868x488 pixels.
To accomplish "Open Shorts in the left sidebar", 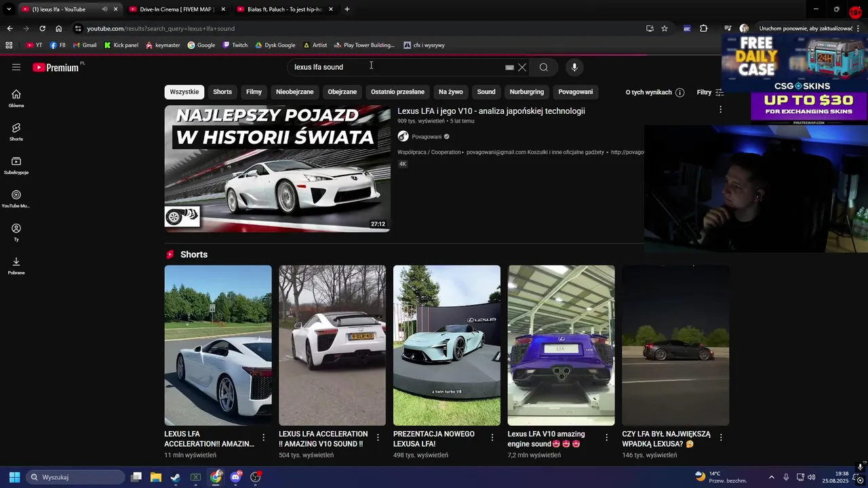I will 16,131.
